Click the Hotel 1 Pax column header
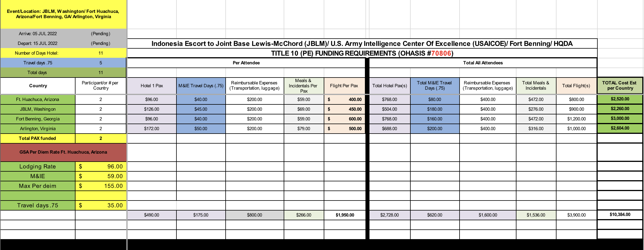The image size is (644, 250). (x=152, y=86)
